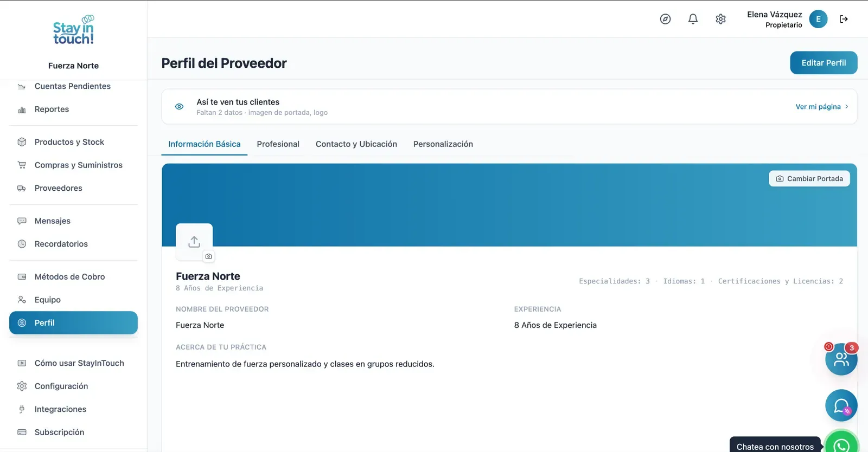Screen dimensions: 868x452
Task: Open the chat bubble floating button
Action: [841, 405]
